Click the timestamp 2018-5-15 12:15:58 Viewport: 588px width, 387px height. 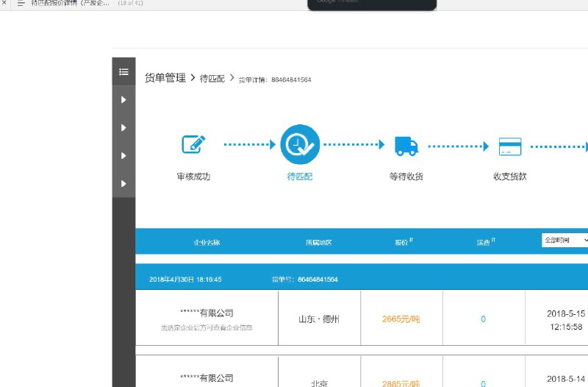[x=566, y=320]
